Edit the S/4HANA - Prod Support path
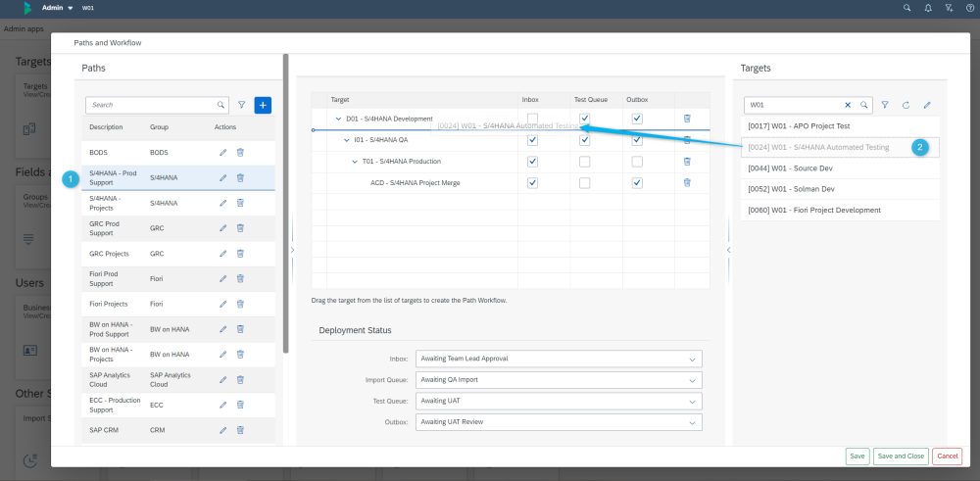Screen dimensions: 980x481 (x=222, y=178)
